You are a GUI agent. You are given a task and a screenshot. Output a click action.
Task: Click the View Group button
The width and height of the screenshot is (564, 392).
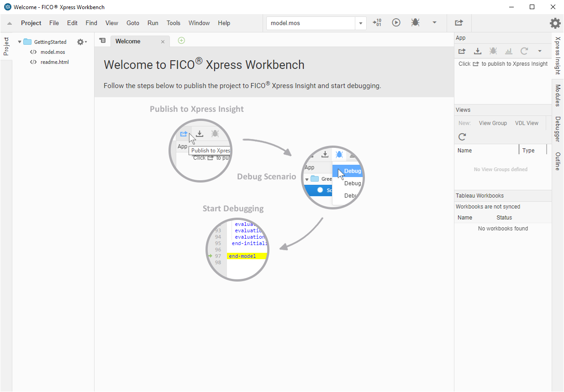coord(493,123)
